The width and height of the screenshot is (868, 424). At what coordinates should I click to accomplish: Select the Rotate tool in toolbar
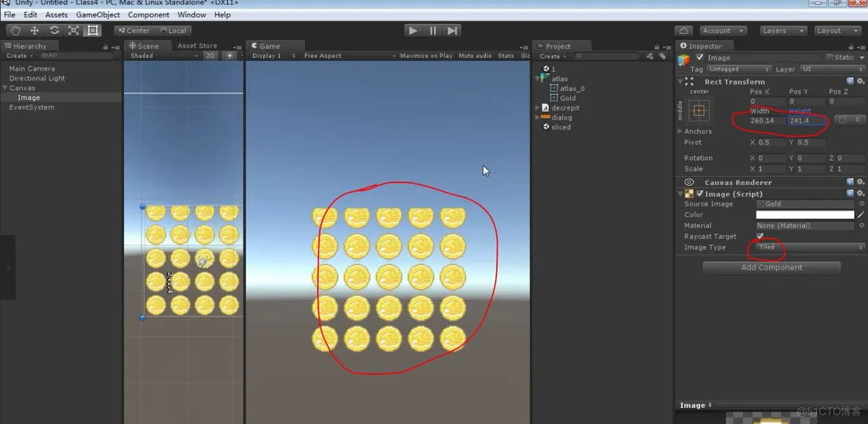coord(54,31)
